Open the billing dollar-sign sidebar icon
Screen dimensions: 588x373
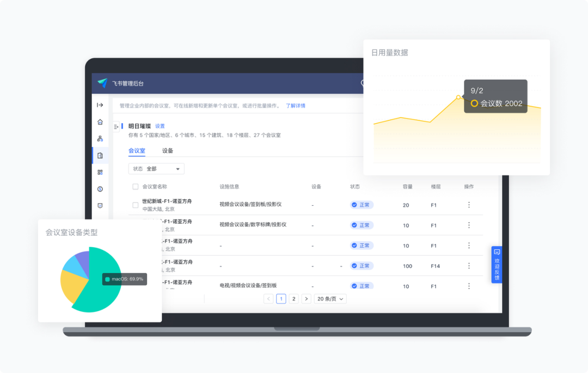point(100,189)
